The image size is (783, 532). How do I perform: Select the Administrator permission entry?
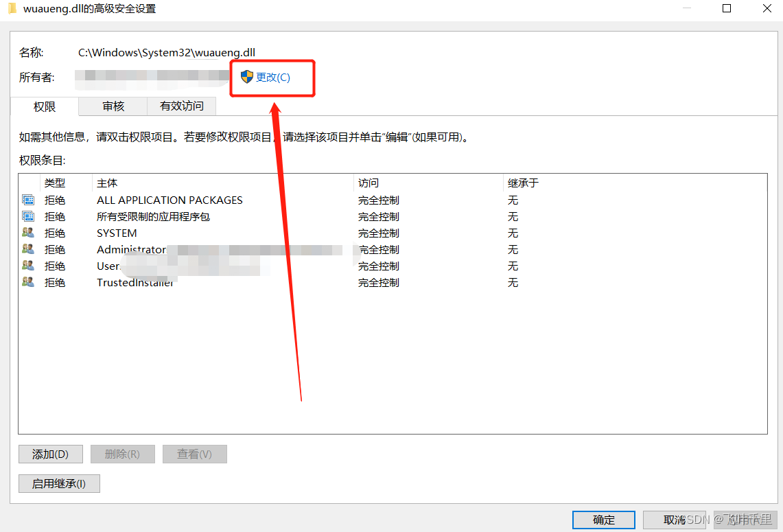(393, 249)
